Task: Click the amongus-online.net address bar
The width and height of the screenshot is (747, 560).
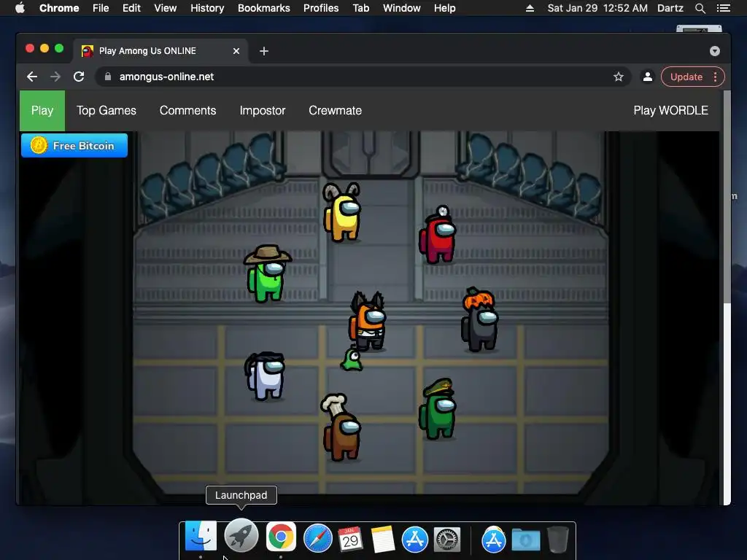Action: (362, 77)
